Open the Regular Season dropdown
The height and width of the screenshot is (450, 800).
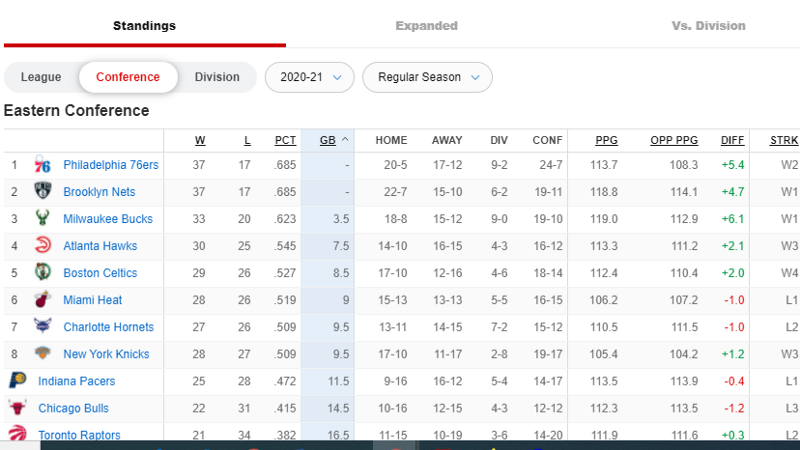428,77
